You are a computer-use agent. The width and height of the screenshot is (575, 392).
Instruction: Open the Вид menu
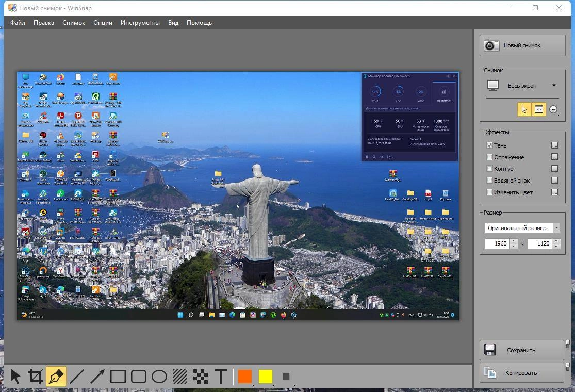click(x=173, y=22)
